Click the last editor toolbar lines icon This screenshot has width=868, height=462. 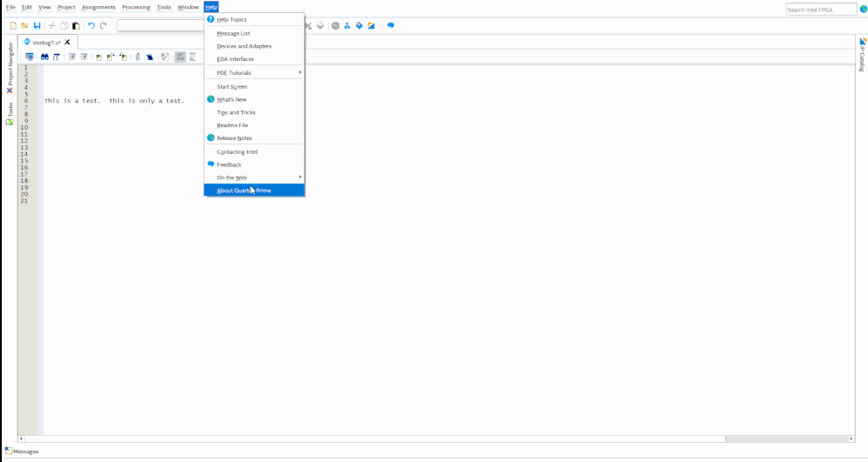(192, 57)
